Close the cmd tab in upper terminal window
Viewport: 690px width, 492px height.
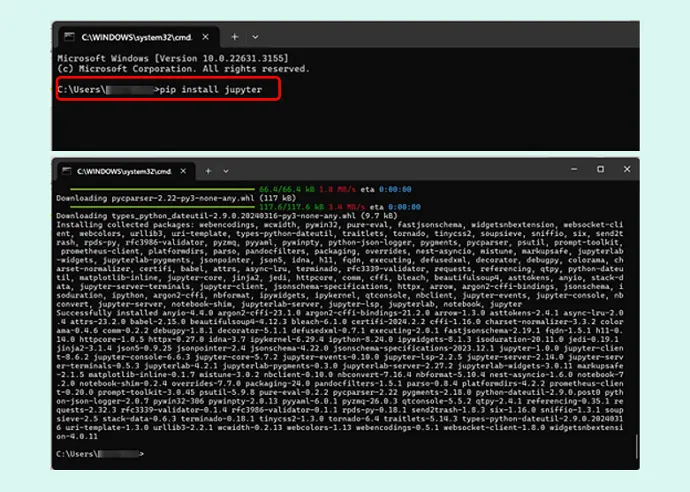pos(206,37)
